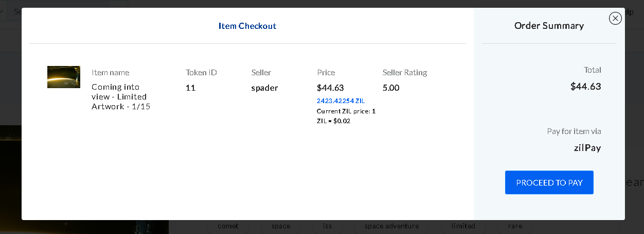The image size is (644, 234).
Task: Click the zilPay payment method label
Action: pos(587,148)
